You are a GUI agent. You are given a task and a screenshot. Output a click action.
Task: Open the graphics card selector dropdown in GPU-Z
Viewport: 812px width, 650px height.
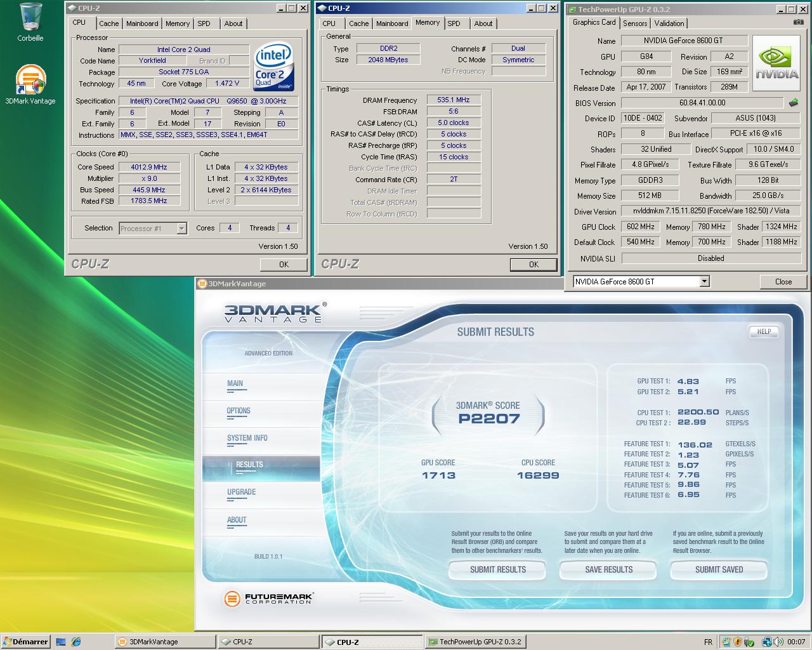(x=704, y=281)
